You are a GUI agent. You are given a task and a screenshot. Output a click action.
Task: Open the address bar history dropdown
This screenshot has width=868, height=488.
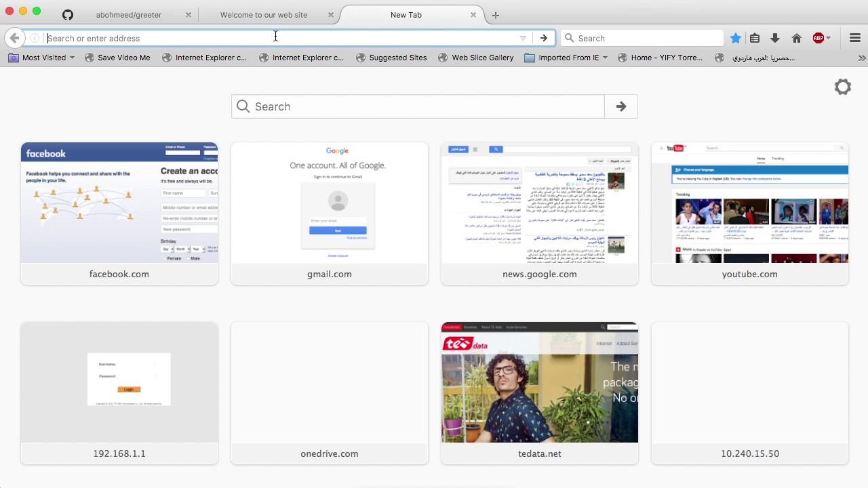(x=523, y=38)
